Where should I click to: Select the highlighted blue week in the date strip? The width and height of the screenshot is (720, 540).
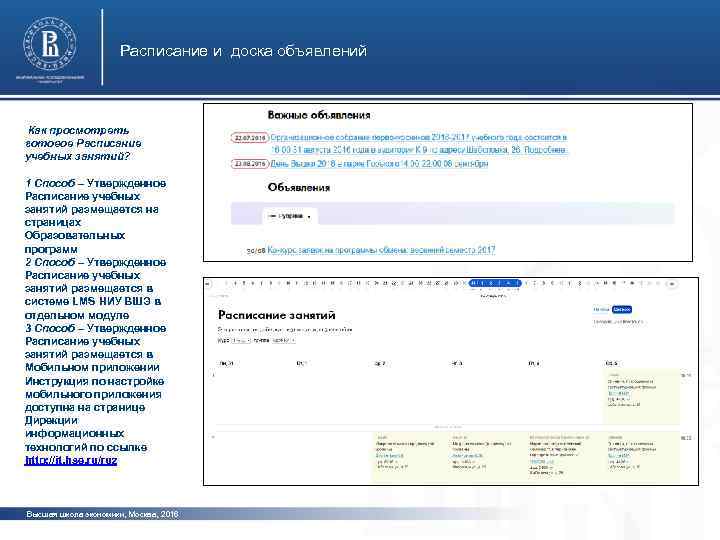tap(495, 283)
